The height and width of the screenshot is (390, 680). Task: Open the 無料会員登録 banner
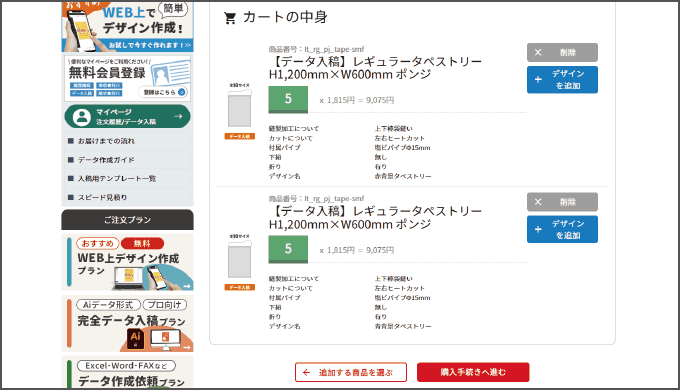click(128, 78)
